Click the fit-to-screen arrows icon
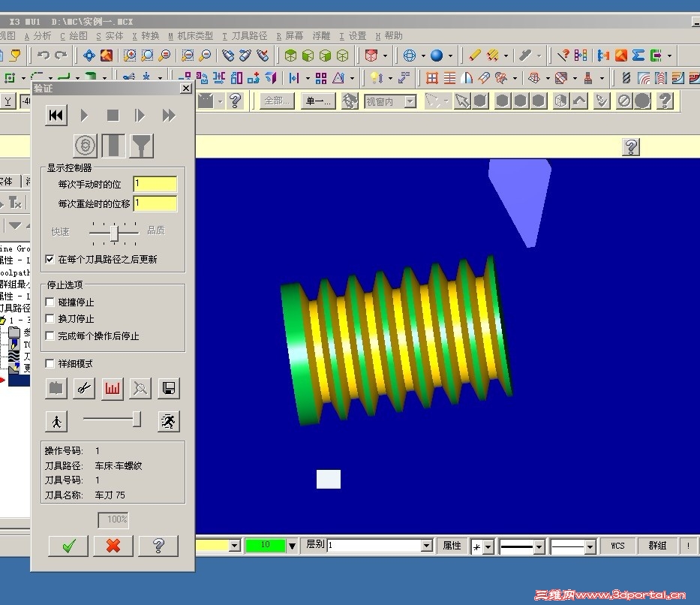 (89, 56)
